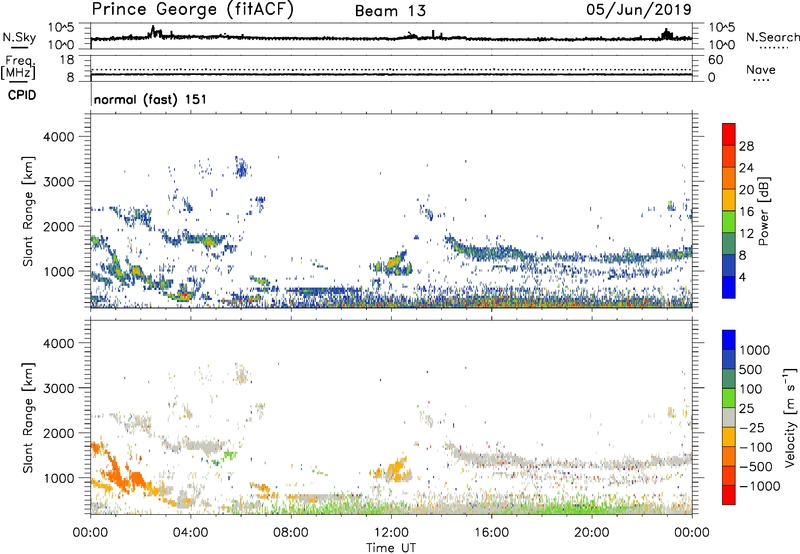Click the "12" label on Power colorbar

[x=746, y=233]
